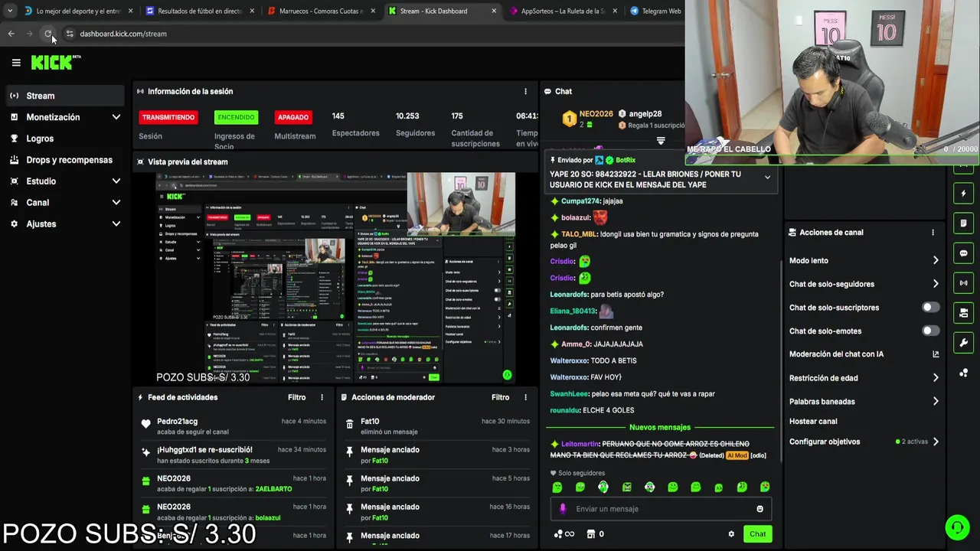980x551 pixels.
Task: Click the Kick beta logo
Action: (x=56, y=63)
